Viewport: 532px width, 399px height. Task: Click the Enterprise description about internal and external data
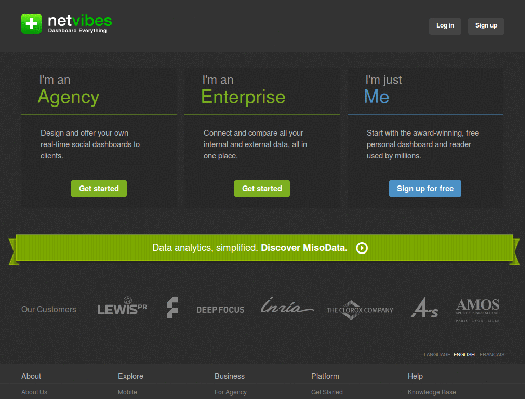(x=255, y=144)
